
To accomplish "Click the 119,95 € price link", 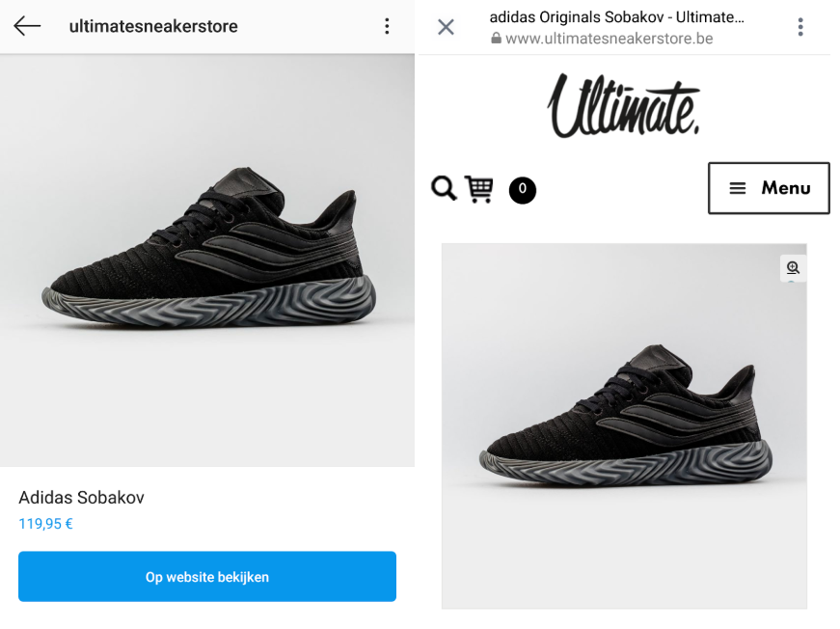I will click(x=45, y=524).
